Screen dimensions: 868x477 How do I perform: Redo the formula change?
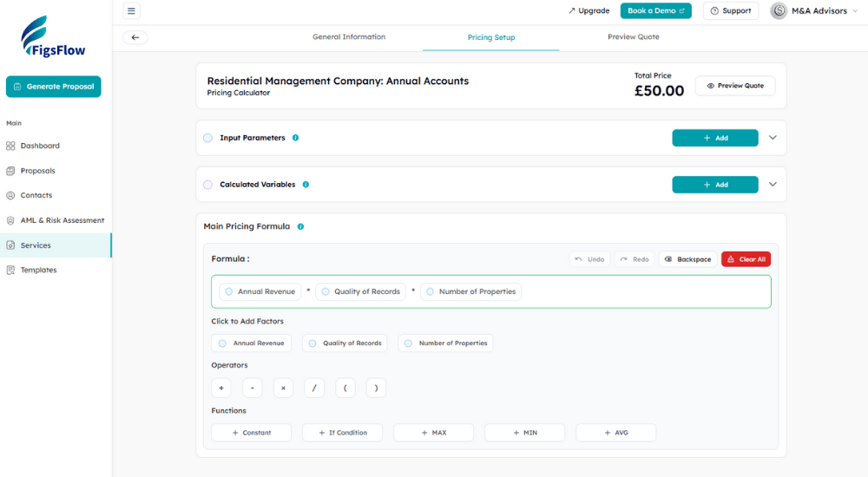point(635,259)
